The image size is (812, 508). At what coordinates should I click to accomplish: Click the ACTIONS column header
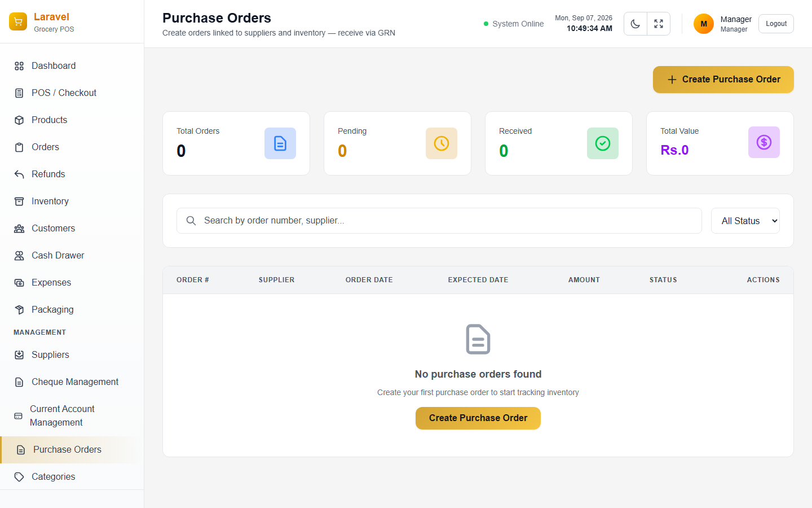coord(764,280)
